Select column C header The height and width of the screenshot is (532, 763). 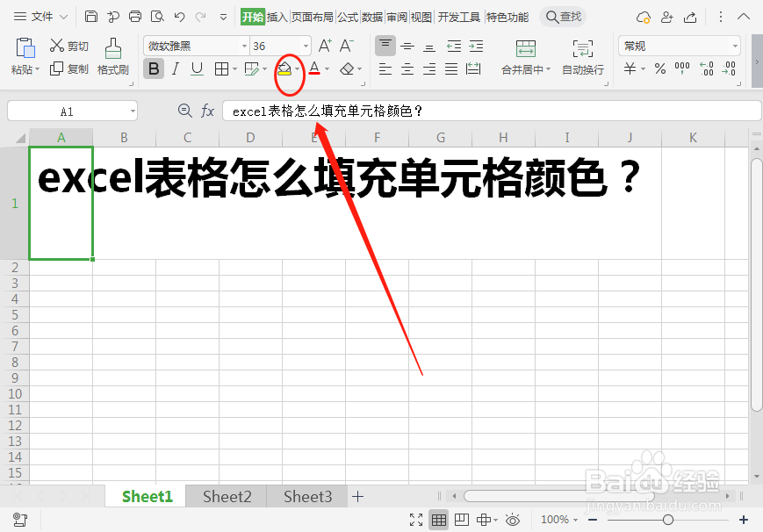[x=187, y=138]
